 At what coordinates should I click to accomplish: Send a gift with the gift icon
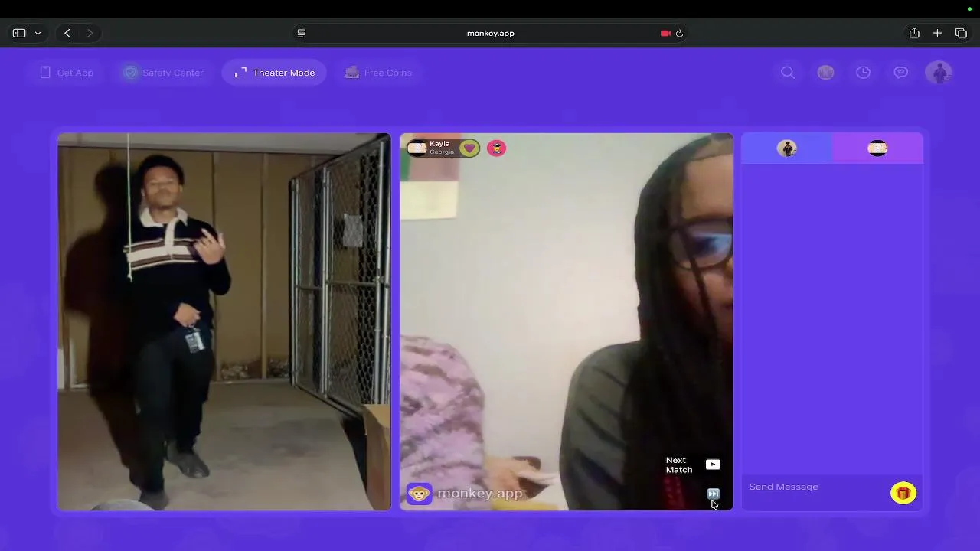903,493
